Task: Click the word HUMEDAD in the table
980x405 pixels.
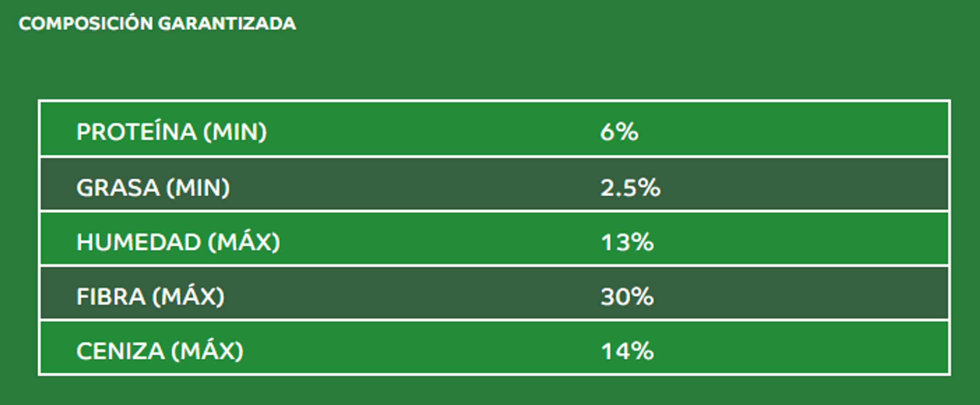Action: point(138,242)
